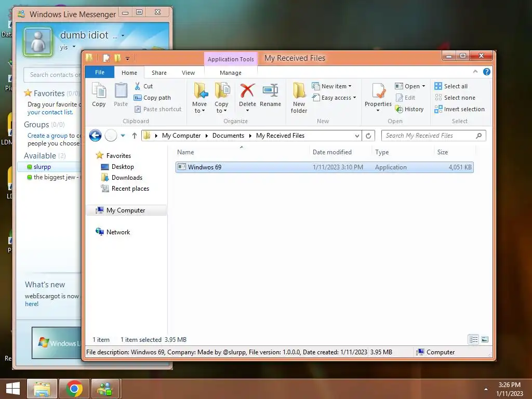532x399 pixels.
Task: Click Invert selection in the ribbon
Action: [x=459, y=109]
